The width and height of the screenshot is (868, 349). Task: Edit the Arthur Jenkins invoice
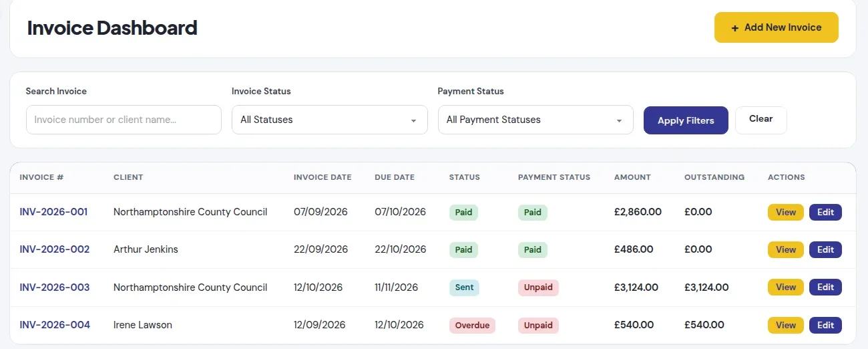pyautogui.click(x=825, y=249)
